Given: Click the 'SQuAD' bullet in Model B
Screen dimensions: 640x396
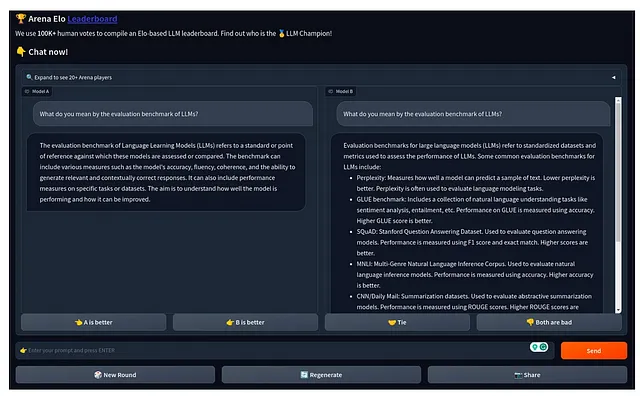Looking at the screenshot, I should pyautogui.click(x=471, y=242).
